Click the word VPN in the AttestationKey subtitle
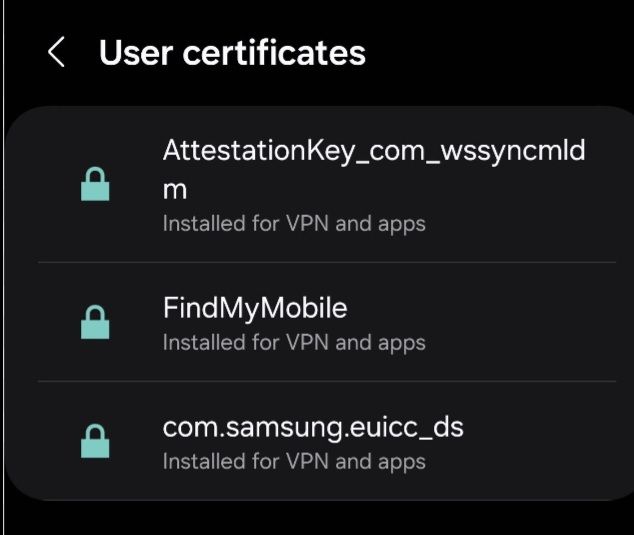Viewport: 634px width, 535px height. (x=307, y=223)
